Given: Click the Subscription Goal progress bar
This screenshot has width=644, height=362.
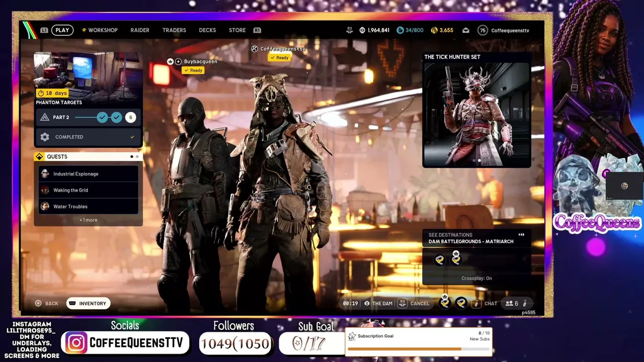Looking at the screenshot, I should pyautogui.click(x=419, y=349).
